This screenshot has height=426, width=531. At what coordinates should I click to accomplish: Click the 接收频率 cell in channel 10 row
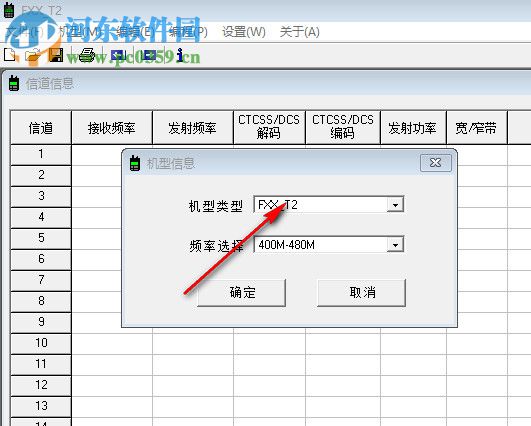point(112,343)
